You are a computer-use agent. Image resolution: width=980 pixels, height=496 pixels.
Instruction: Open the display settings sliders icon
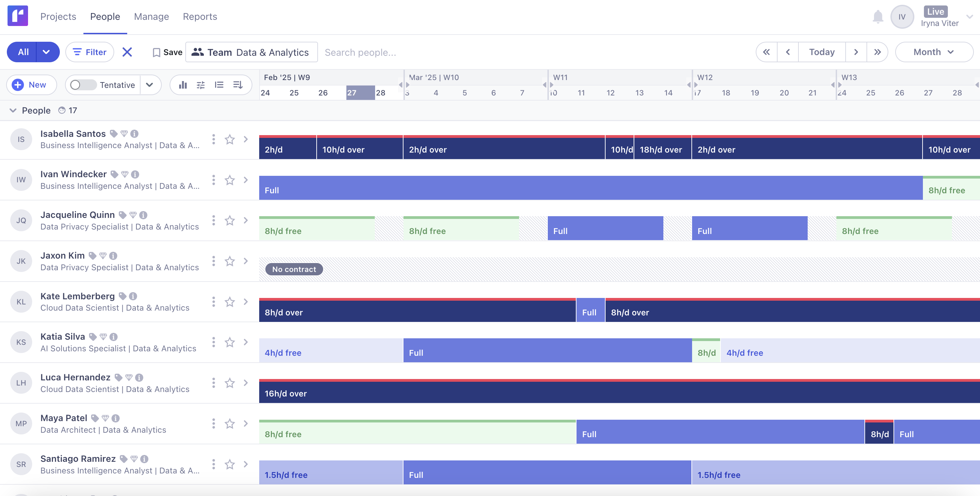coord(200,85)
